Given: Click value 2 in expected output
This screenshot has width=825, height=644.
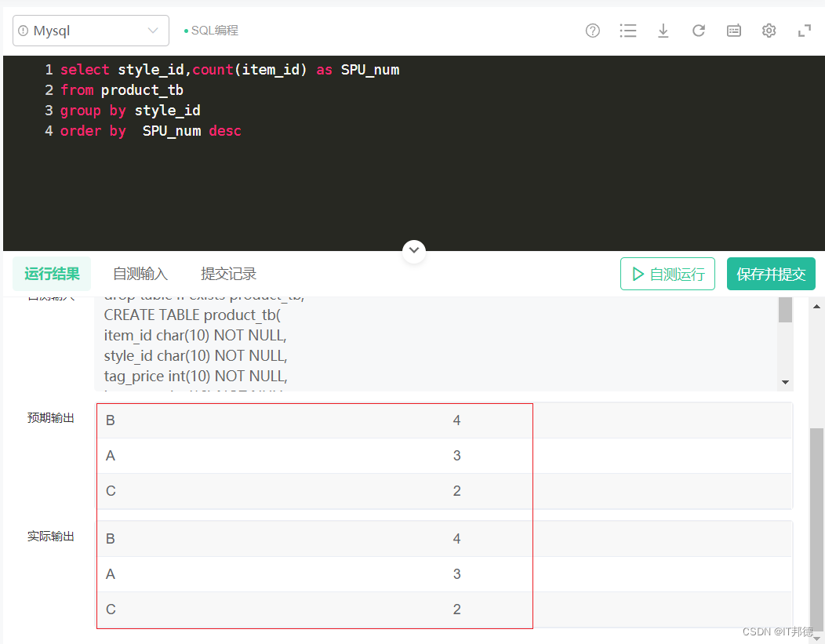Looking at the screenshot, I should pyautogui.click(x=456, y=491).
